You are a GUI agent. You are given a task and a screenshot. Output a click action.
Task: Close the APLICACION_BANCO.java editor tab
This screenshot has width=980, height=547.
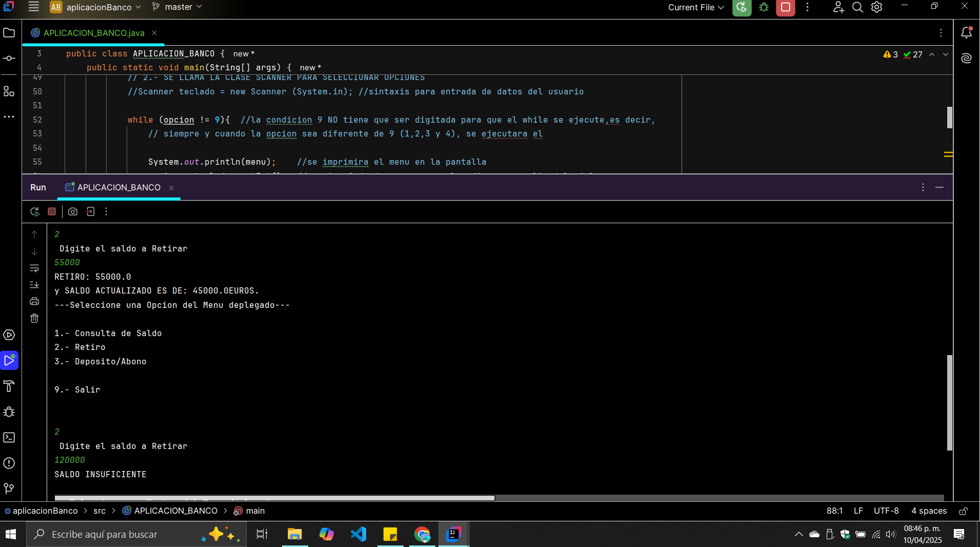pos(154,33)
